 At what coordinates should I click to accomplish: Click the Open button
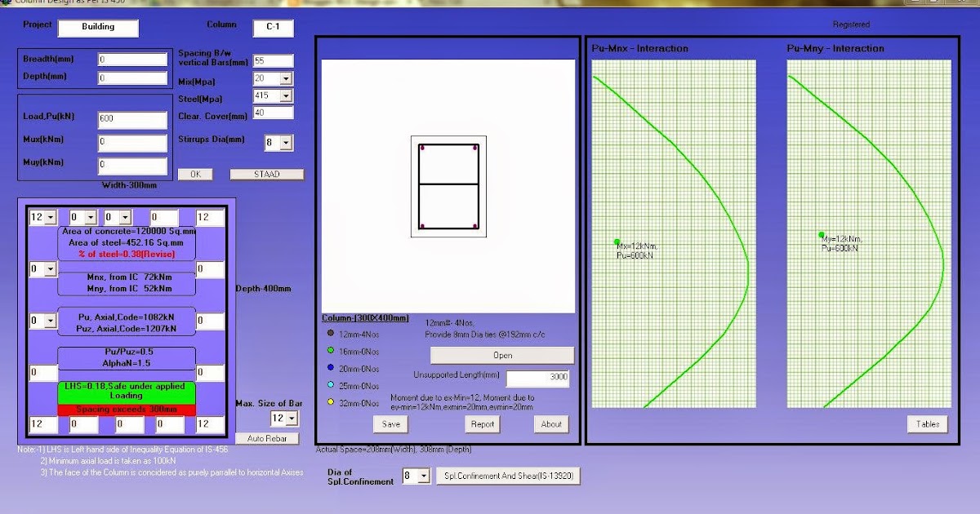click(502, 355)
